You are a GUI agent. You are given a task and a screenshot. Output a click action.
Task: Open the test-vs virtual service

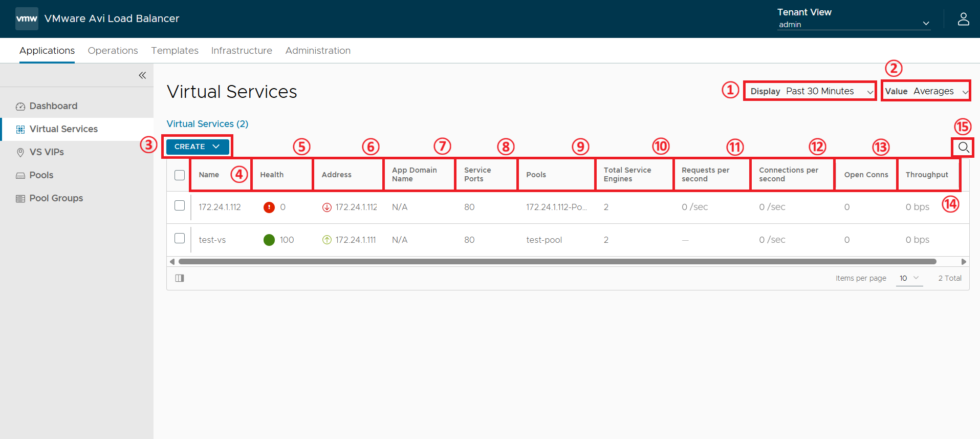coord(212,240)
